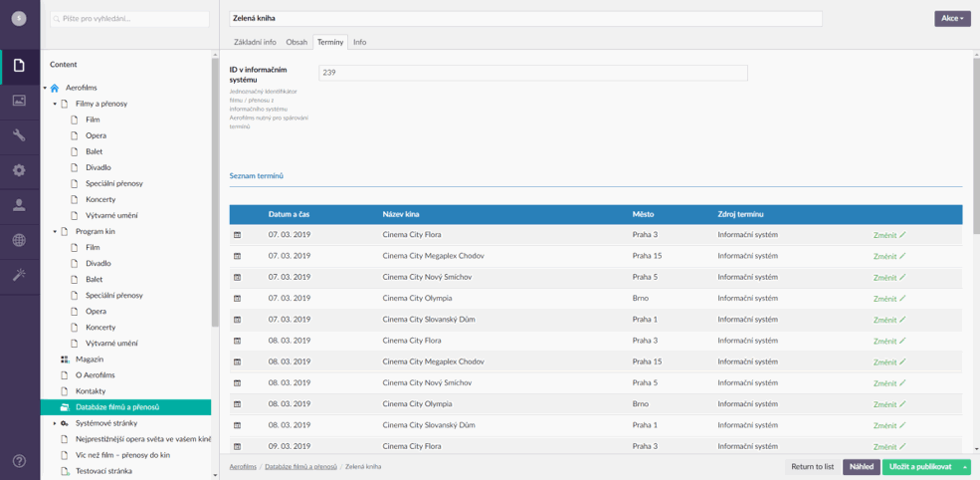The image size is (980, 480).
Task: Click the user avatar at top left
Action: (x=19, y=19)
